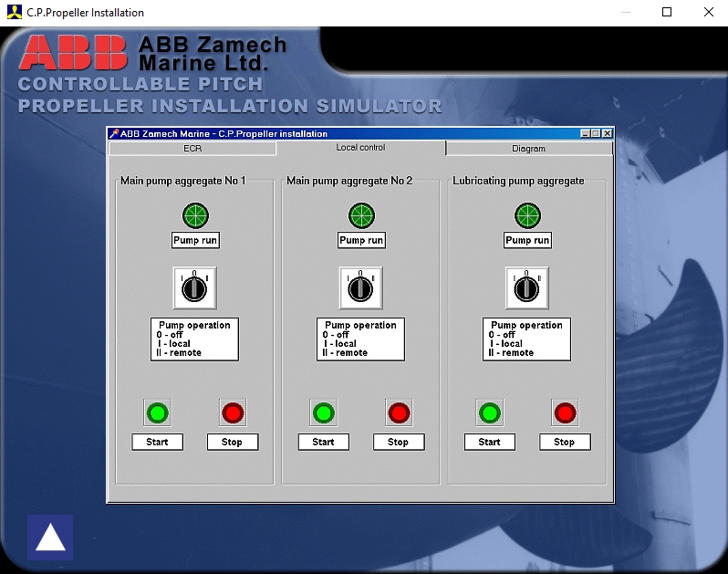Screen dimensions: 728x574
Task: Click Stop button of Main pump aggregate No 1
Action: pyautogui.click(x=232, y=442)
